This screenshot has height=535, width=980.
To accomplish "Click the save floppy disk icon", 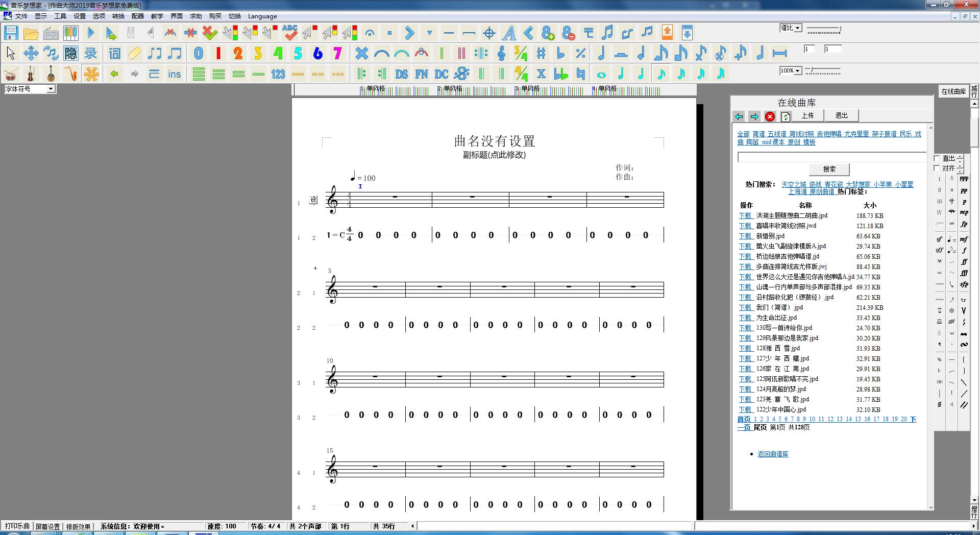I will tap(11, 33).
